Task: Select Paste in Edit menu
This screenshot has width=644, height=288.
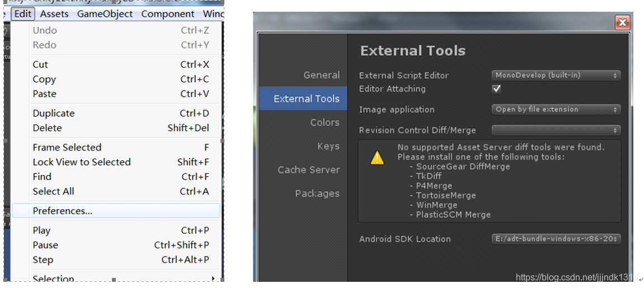Action: 116,94
